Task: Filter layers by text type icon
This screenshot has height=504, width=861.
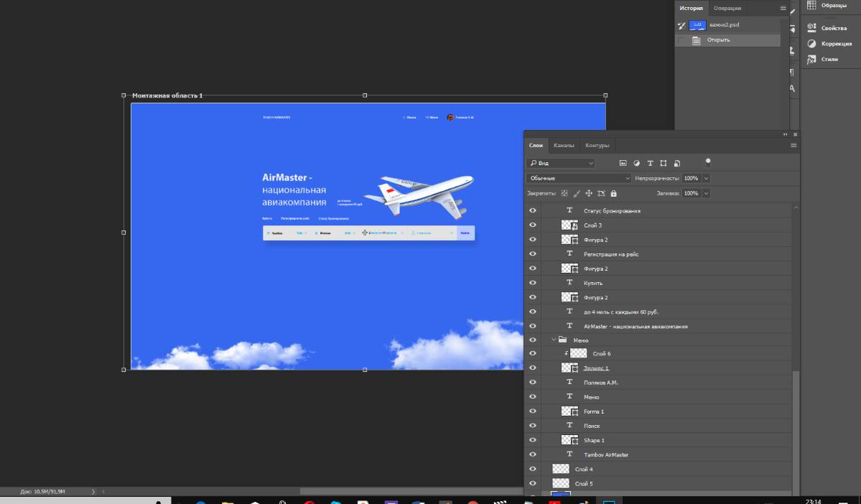Action: [650, 164]
